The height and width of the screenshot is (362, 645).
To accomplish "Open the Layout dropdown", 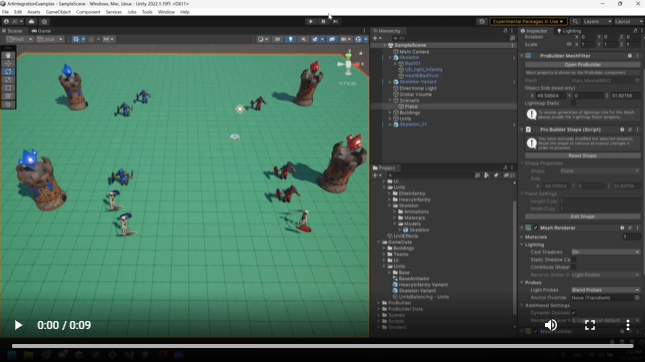I will click(628, 21).
